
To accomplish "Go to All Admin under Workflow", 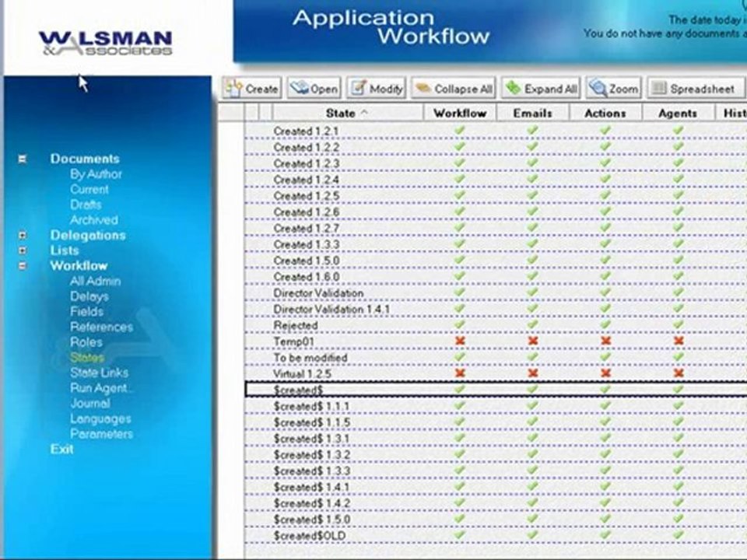I will pos(95,281).
